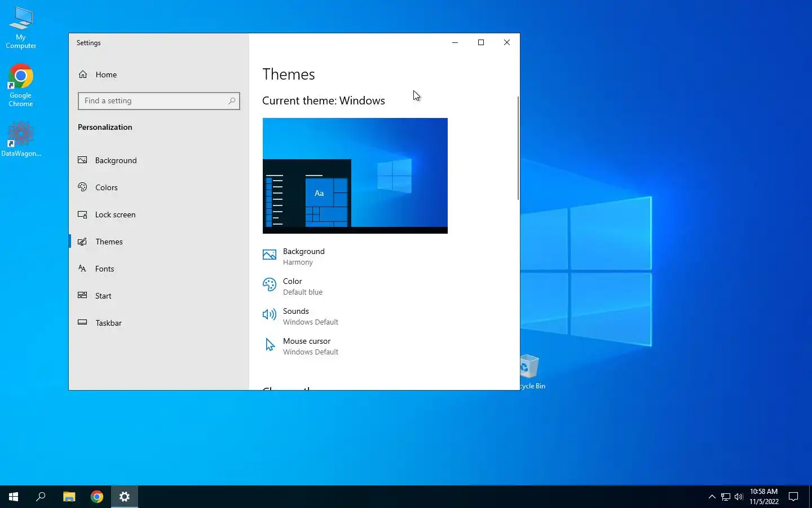
Task: Select the DataWagon desktop shortcut
Action: tap(21, 139)
